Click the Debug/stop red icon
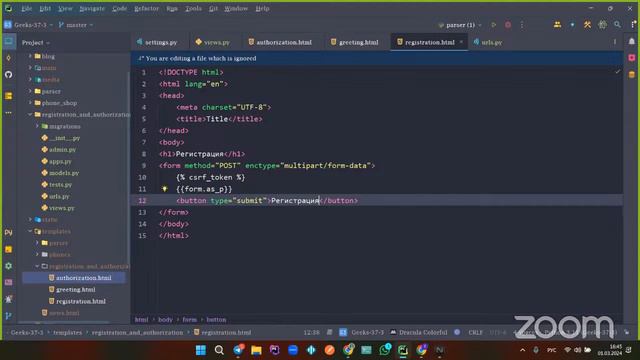640x360 pixels. (x=508, y=25)
